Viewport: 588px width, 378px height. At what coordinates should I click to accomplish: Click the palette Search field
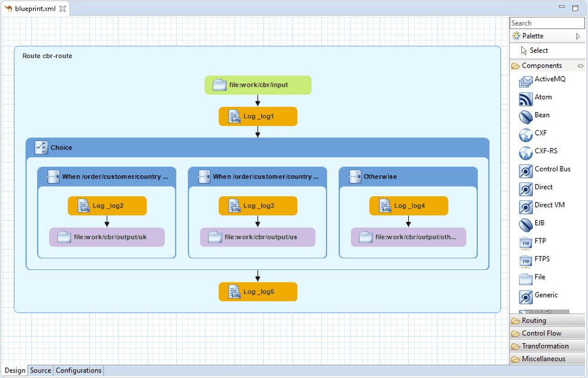coord(547,23)
